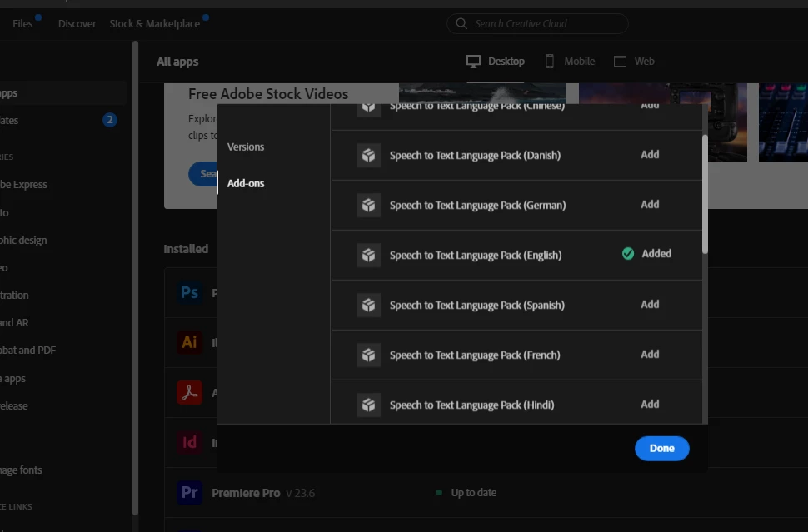
Task: Click the Danish language pack package icon
Action: tap(368, 155)
